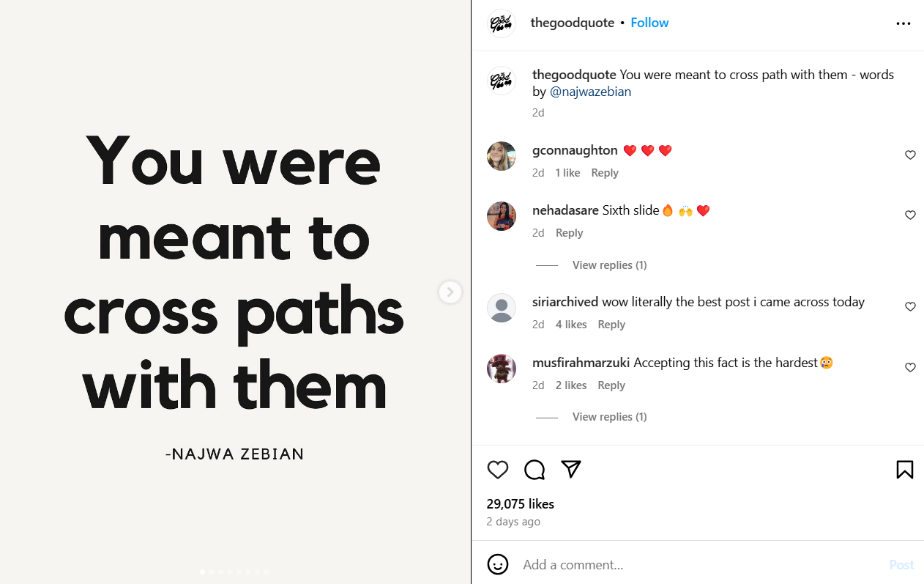View the 29,075 likes list
Image resolution: width=924 pixels, height=584 pixels.
click(520, 504)
